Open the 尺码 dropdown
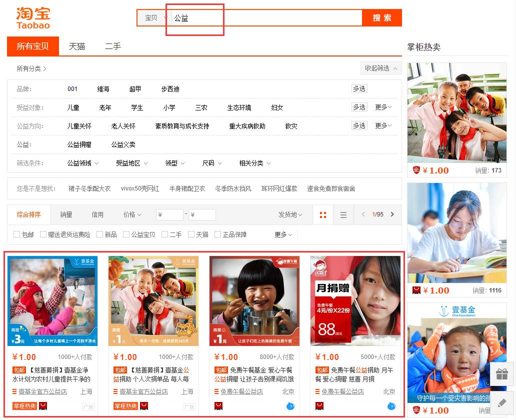Screen dimensions: 516x420 [x=212, y=163]
